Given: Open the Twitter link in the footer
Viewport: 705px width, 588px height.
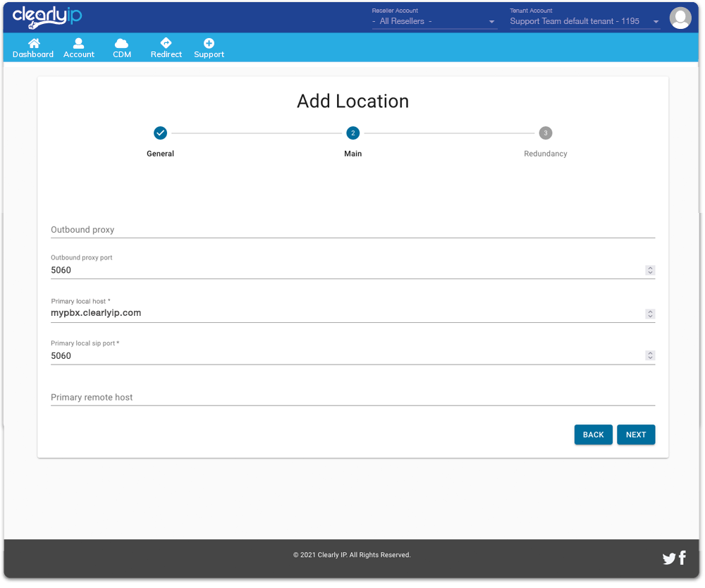Looking at the screenshot, I should coord(668,559).
